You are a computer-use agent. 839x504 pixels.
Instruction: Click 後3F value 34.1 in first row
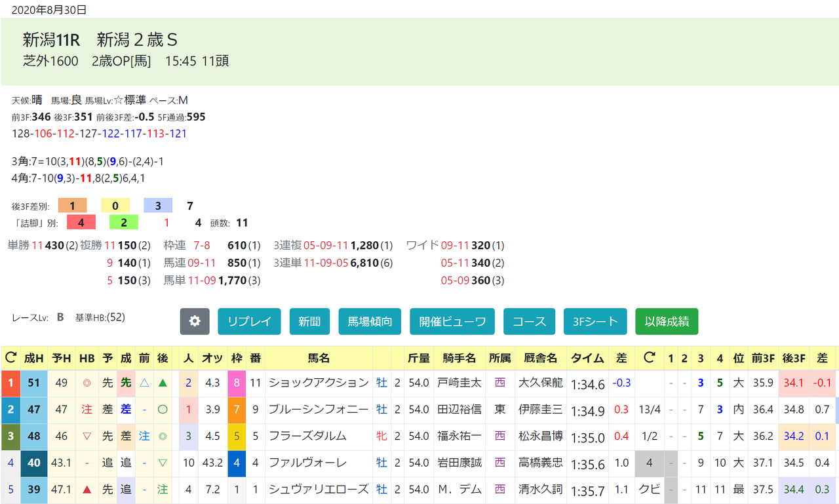tap(793, 383)
